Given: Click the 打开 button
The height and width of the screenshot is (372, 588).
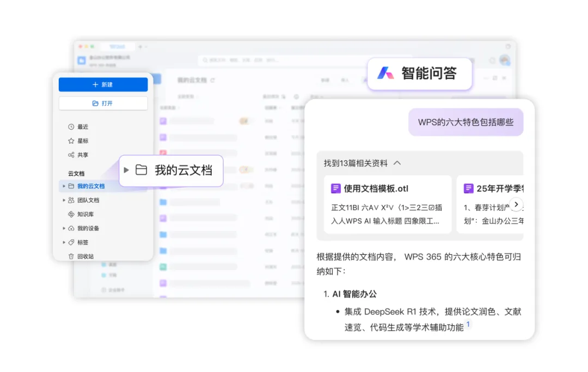Looking at the screenshot, I should [103, 103].
